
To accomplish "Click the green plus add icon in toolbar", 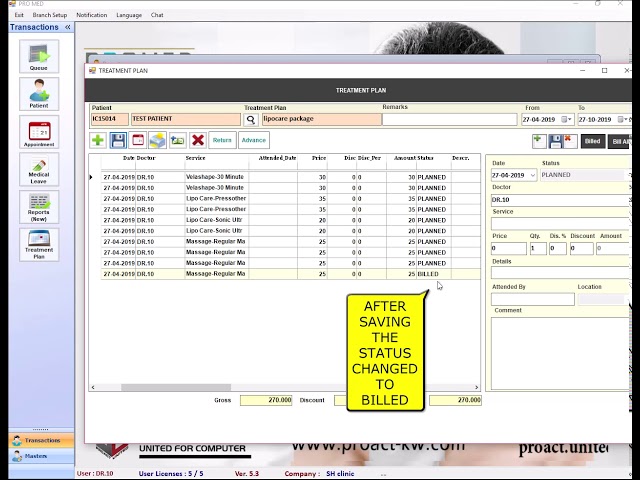I will pyautogui.click(x=98, y=140).
